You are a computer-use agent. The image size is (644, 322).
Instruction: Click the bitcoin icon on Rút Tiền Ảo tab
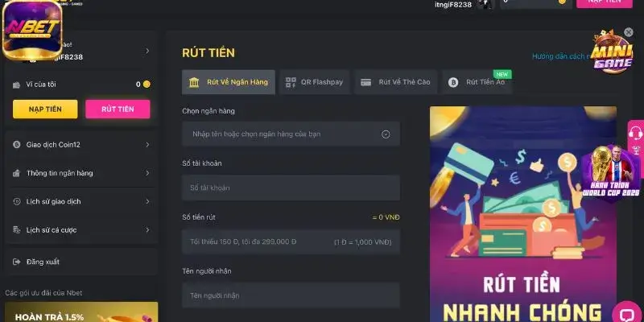(453, 82)
